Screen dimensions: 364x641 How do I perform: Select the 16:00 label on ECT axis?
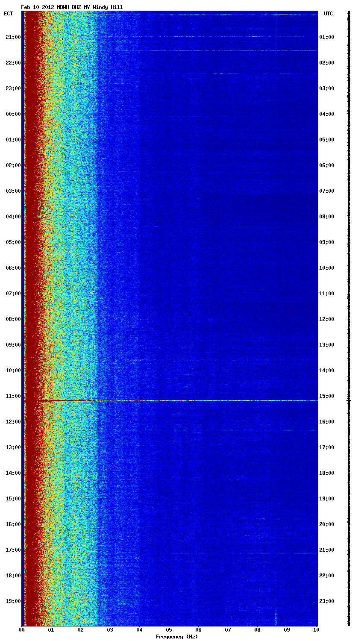point(13,524)
